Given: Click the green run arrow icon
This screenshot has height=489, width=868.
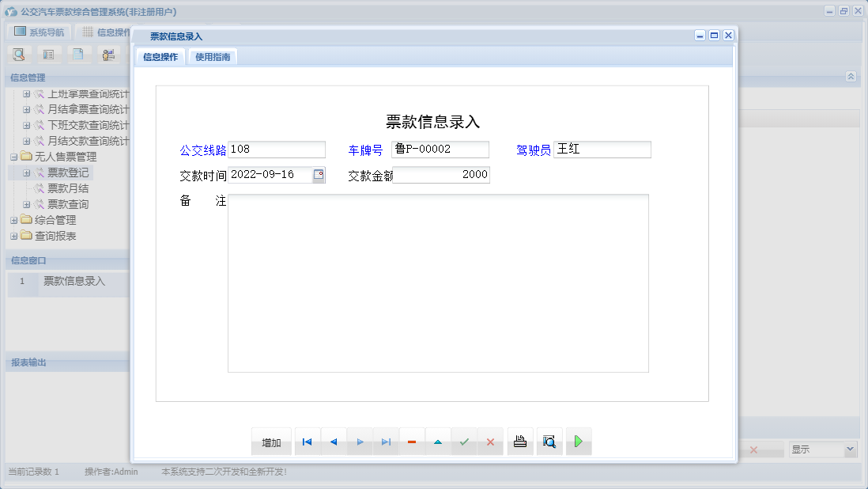Looking at the screenshot, I should click(578, 442).
